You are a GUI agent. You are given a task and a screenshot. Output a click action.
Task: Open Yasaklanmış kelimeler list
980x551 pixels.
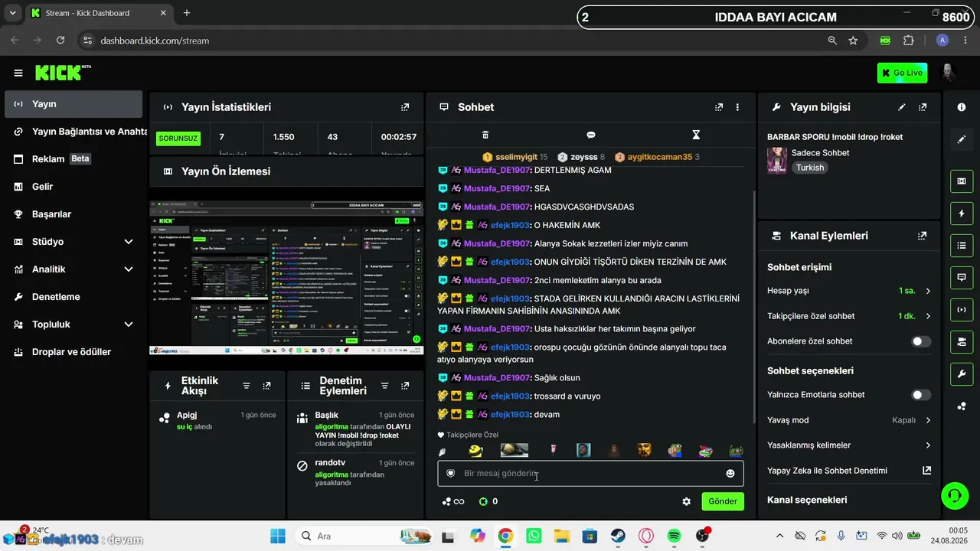pyautogui.click(x=849, y=445)
